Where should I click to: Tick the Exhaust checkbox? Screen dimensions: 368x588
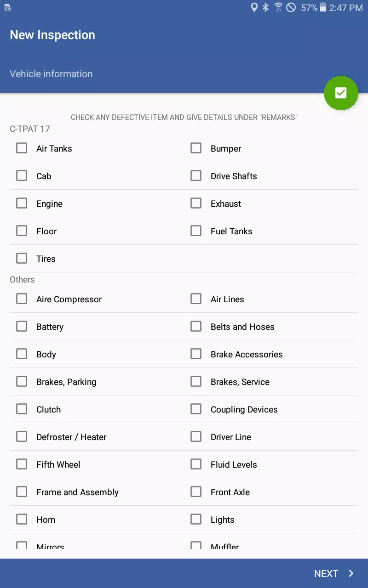[196, 203]
